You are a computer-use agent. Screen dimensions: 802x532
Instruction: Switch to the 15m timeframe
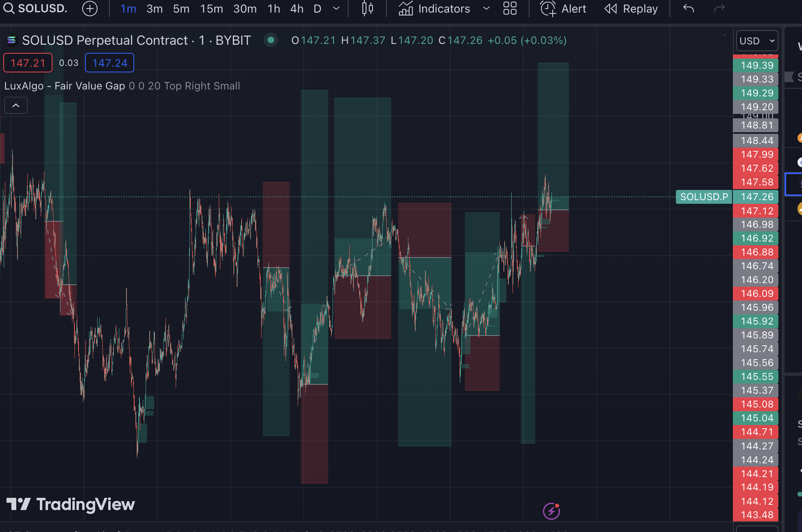click(x=211, y=9)
